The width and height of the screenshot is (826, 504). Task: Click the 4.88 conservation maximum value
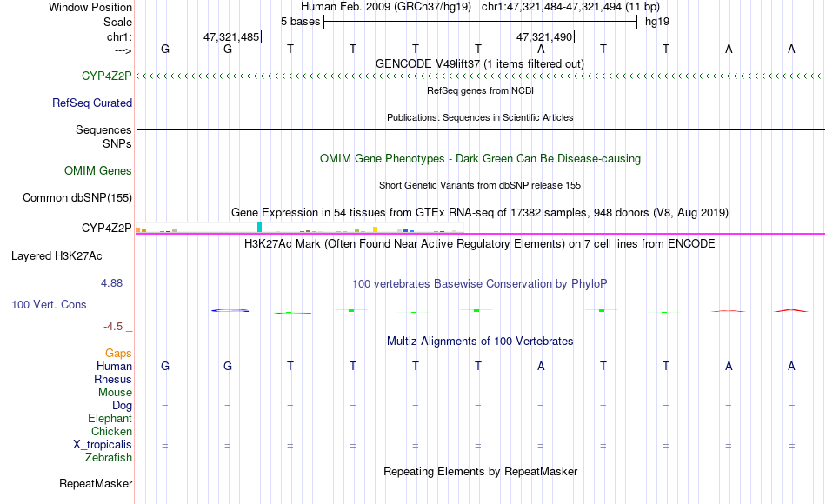[111, 283]
